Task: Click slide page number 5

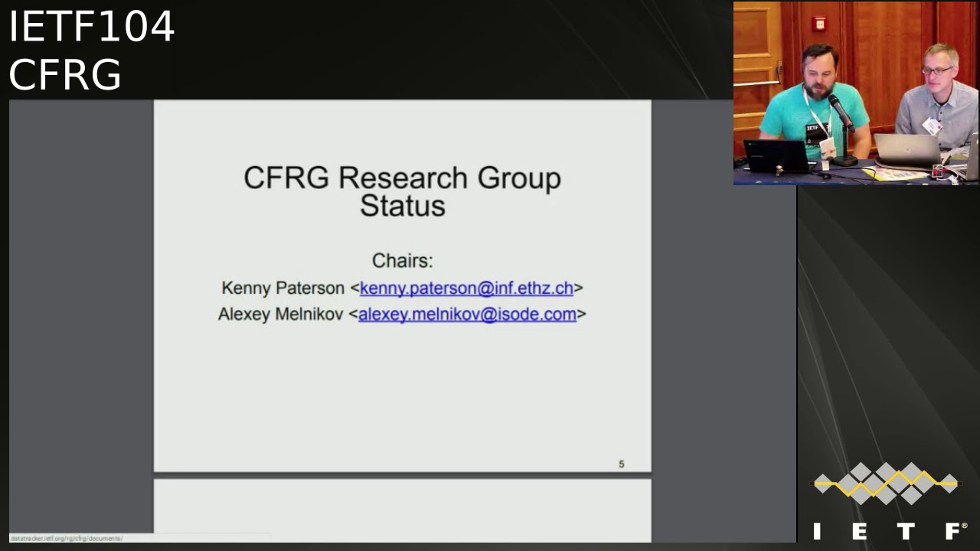Action: 621,464
